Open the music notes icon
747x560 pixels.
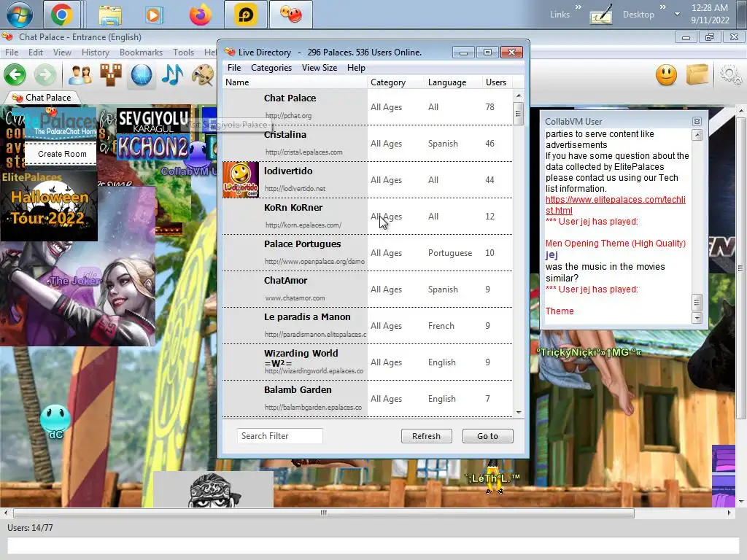pyautogui.click(x=172, y=75)
